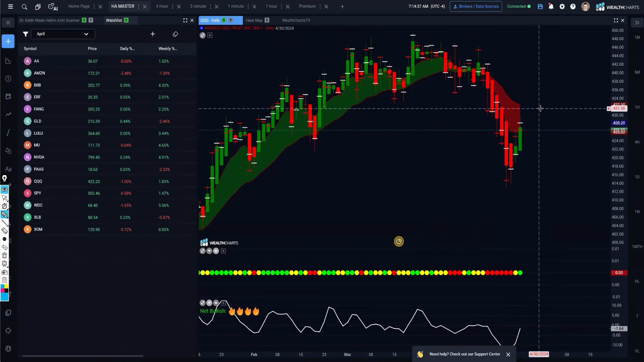
Task: Pick the cyan color swatch in drawing toolbar
Action: point(5,297)
